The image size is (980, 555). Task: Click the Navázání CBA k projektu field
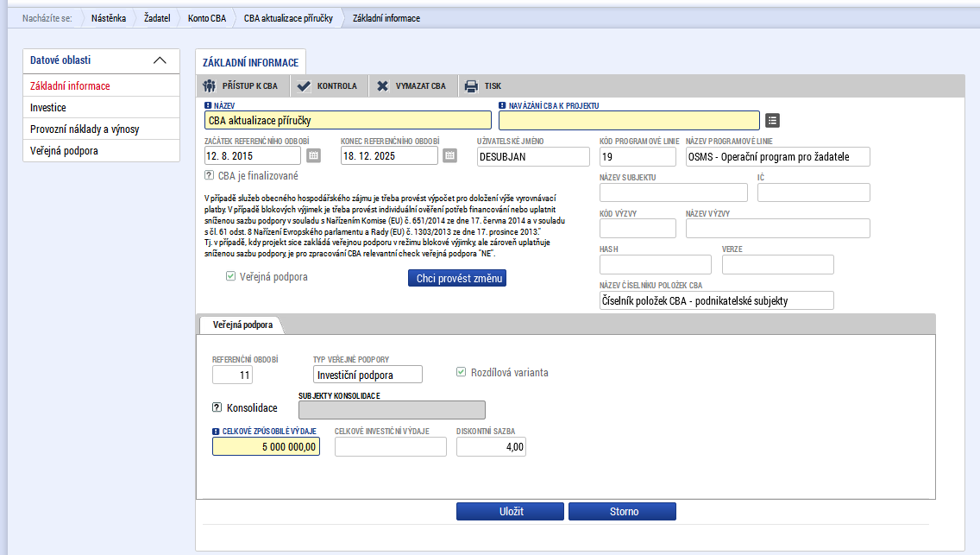pos(630,120)
